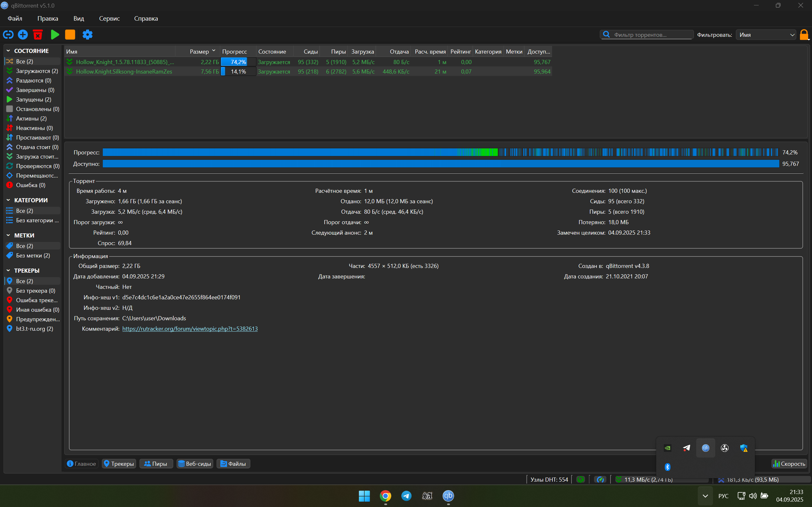This screenshot has height=507, width=812.
Task: Open Telegram from the taskbar
Action: coord(406,496)
